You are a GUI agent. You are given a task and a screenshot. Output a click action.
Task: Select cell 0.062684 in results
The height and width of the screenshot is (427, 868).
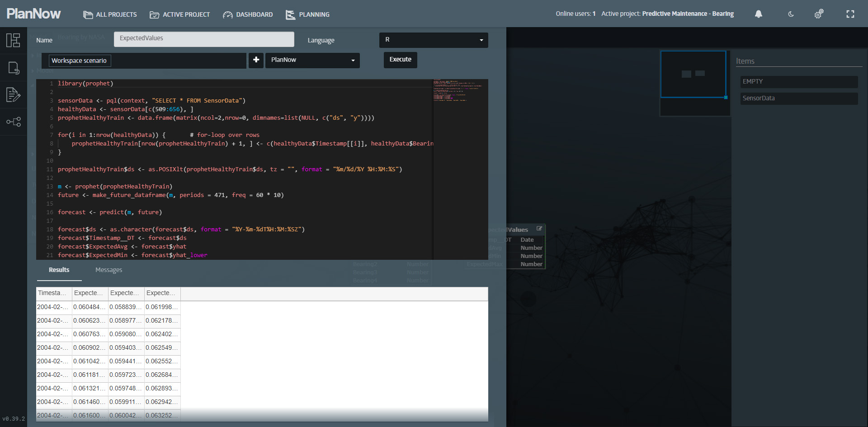pos(162,375)
